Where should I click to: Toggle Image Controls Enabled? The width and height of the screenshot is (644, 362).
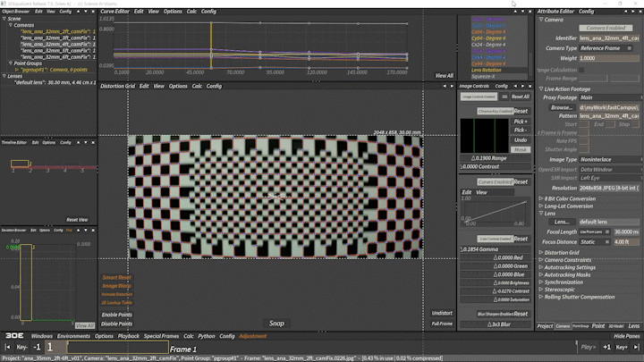coord(479,97)
